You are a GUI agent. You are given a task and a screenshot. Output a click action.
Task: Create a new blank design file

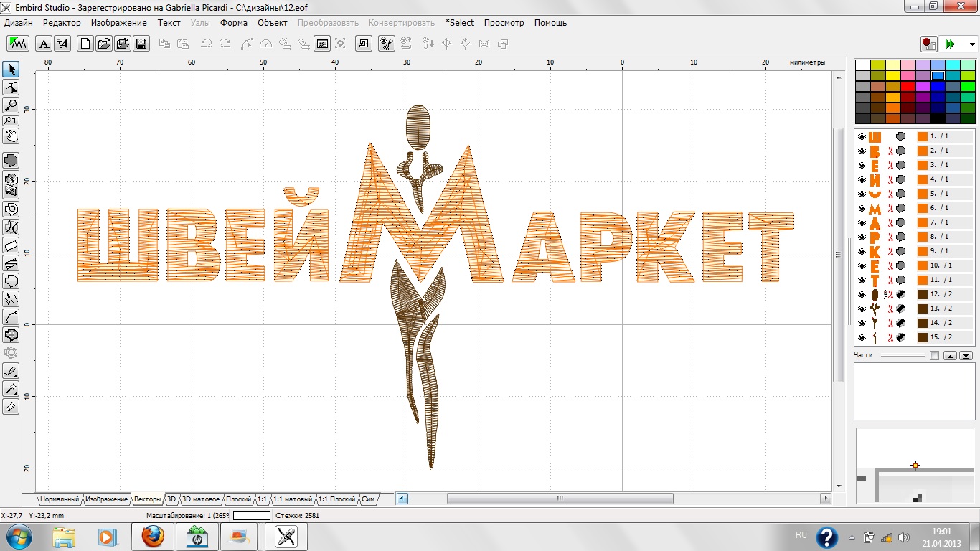(85, 44)
